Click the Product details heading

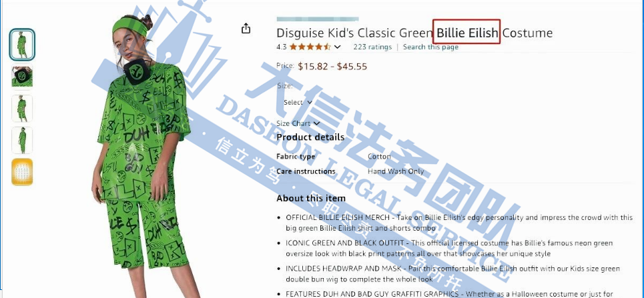tap(310, 137)
